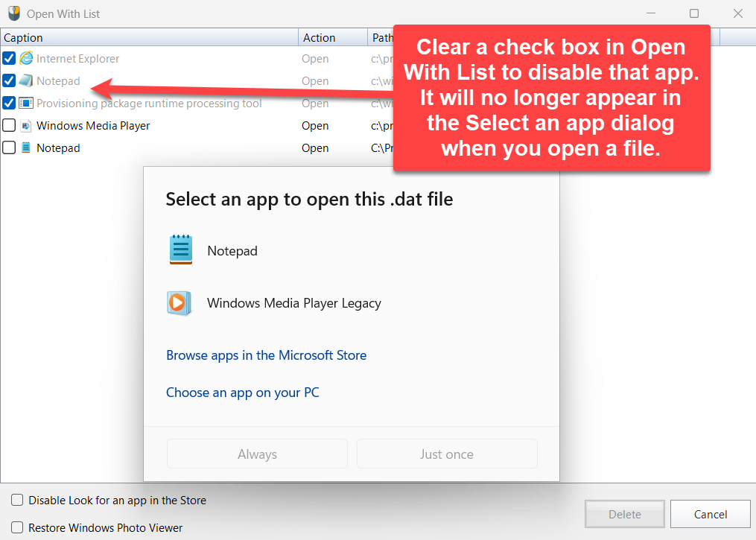Click the Open action of Internet Explorer row
Screen dimensions: 756x540
(x=315, y=59)
